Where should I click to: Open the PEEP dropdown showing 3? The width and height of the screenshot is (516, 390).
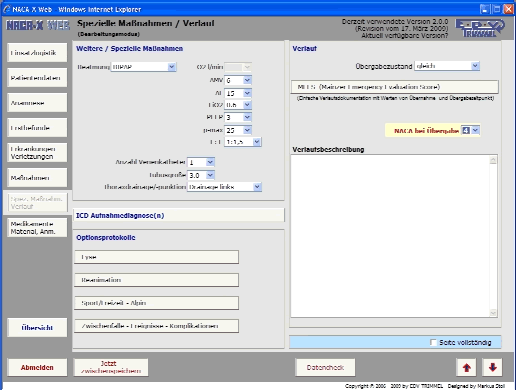238,117
